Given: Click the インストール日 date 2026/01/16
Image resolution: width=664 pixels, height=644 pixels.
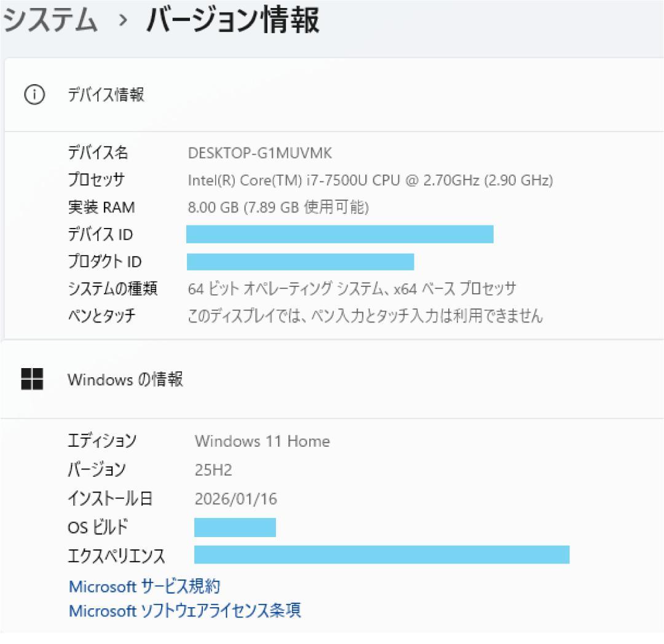Looking at the screenshot, I should click(x=235, y=499).
